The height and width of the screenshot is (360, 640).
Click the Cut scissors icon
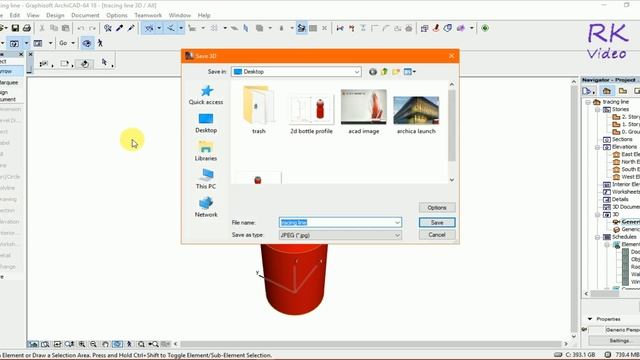[42, 28]
